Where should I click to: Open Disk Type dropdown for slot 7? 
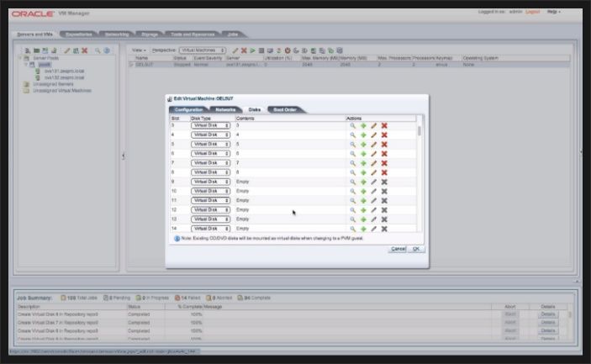pyautogui.click(x=211, y=163)
